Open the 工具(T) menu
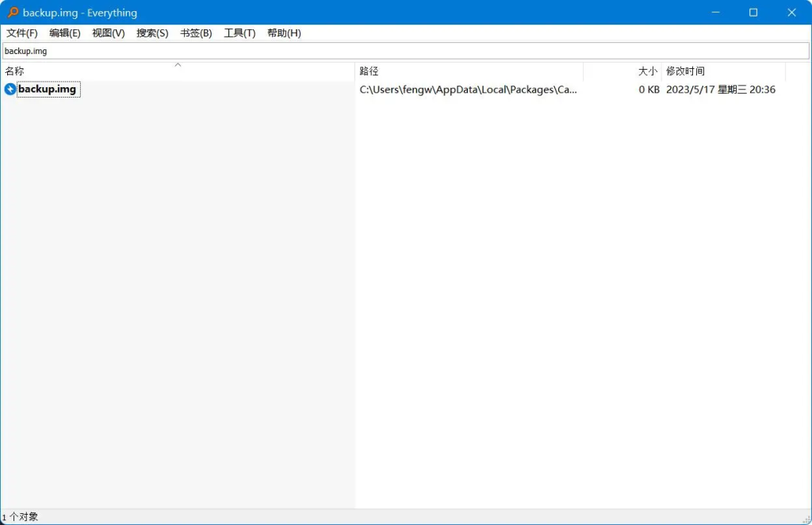Viewport: 812px width, 525px height. (239, 33)
